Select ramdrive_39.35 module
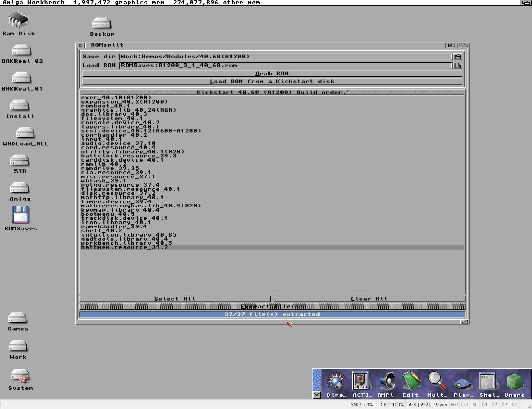Viewport: 532px width, 409px height. (x=272, y=168)
